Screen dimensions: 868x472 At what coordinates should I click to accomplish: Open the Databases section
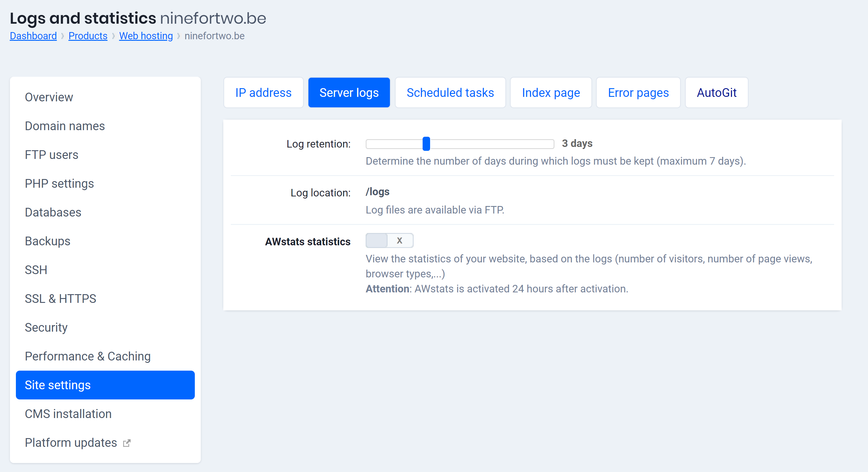point(105,212)
